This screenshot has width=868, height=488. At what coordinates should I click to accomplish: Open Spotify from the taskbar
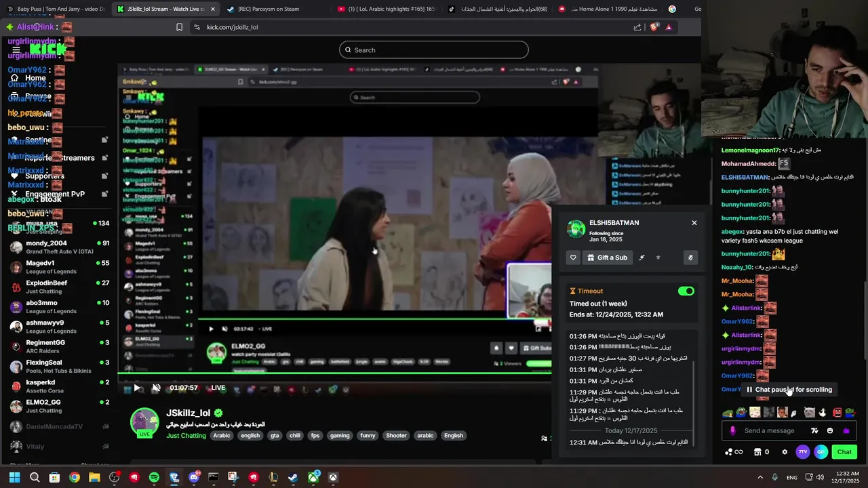[154, 477]
